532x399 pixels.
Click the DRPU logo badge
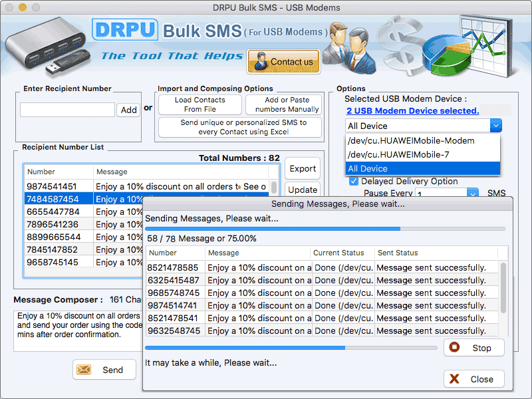[125, 30]
